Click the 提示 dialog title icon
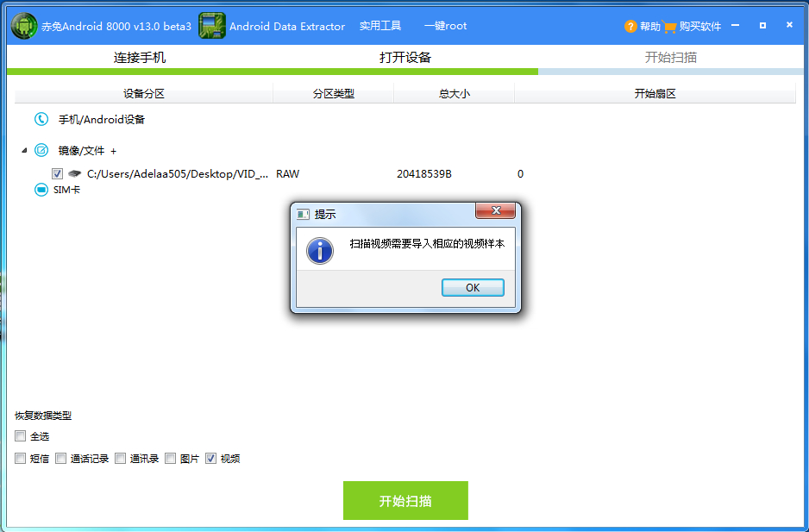 tap(304, 214)
